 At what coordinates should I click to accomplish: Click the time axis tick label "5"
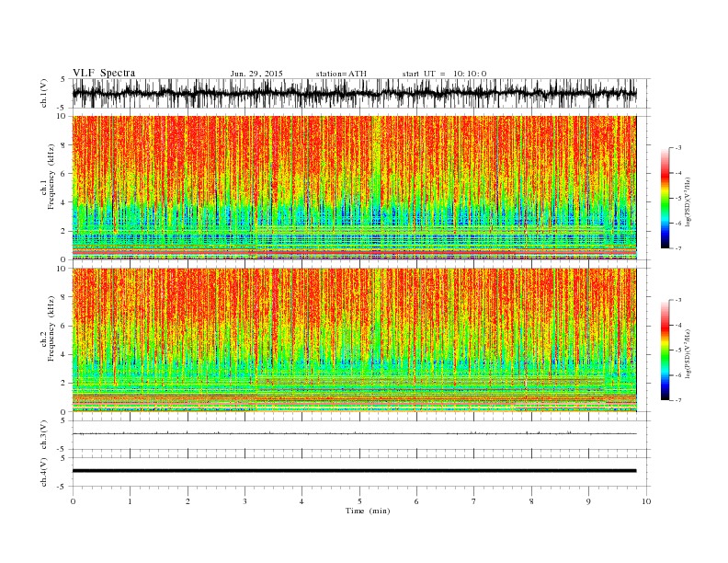pos(359,501)
